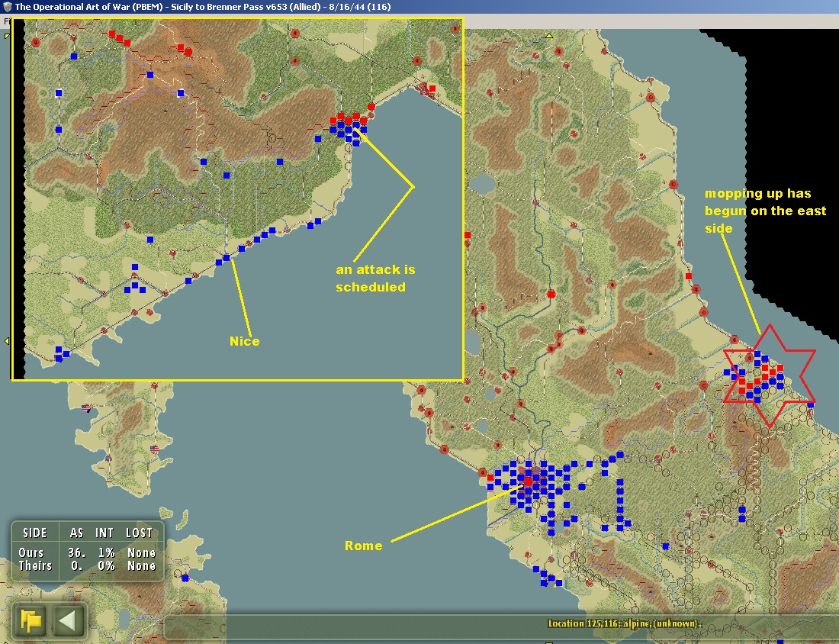Click the 36. air superiority value
The height and width of the screenshot is (644, 839).
click(77, 552)
